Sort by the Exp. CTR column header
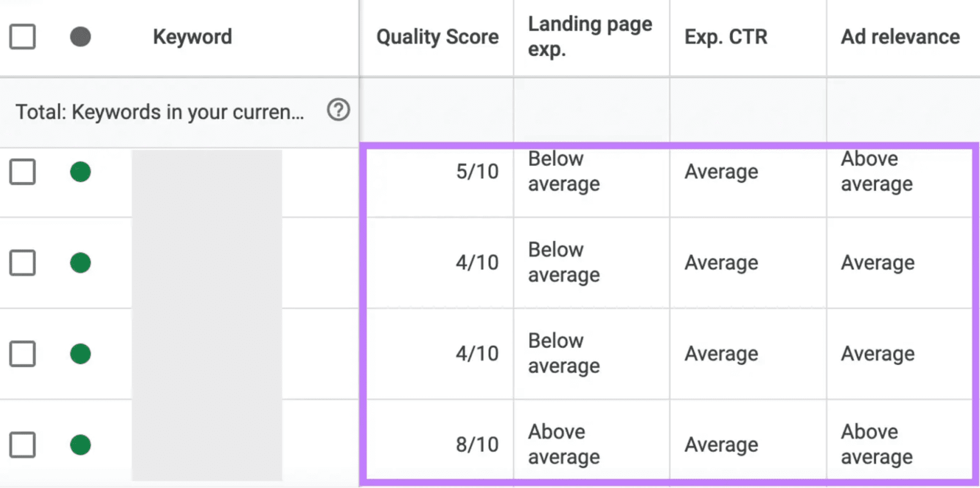This screenshot has width=980, height=488. (725, 36)
